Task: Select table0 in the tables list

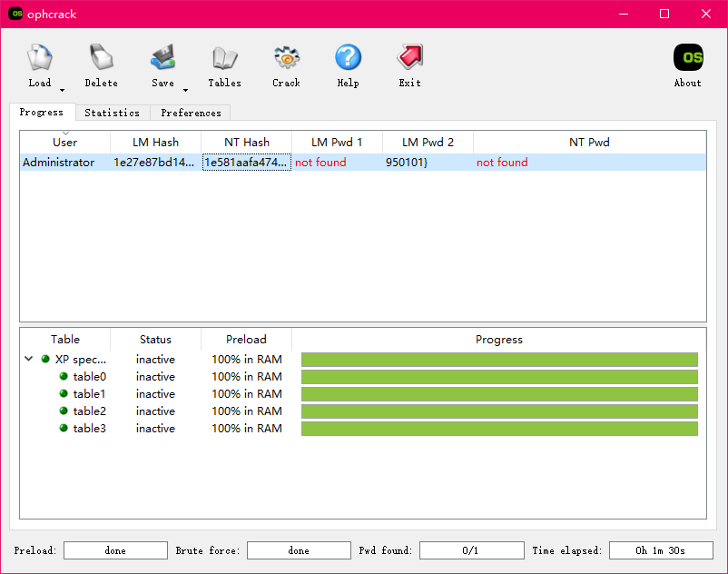Action: (x=89, y=377)
